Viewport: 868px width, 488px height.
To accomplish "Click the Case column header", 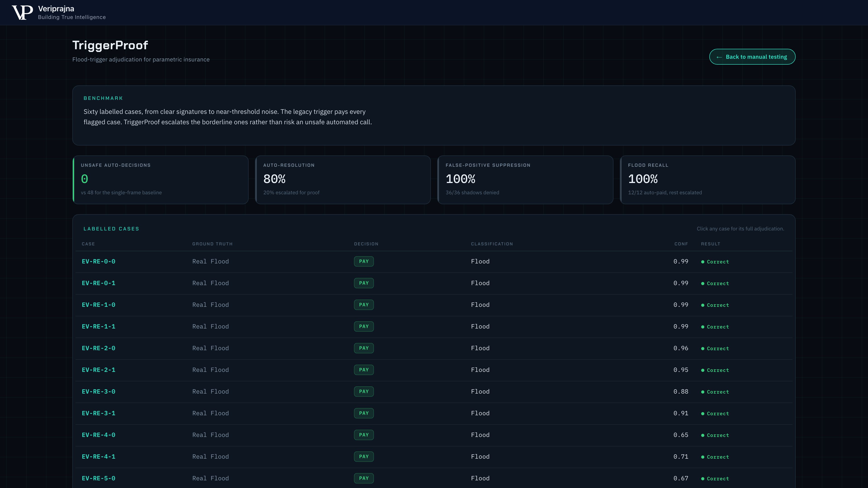I will tap(88, 244).
